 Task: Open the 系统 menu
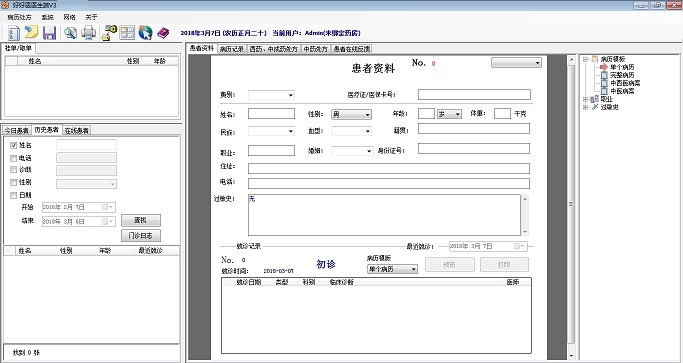(47, 17)
